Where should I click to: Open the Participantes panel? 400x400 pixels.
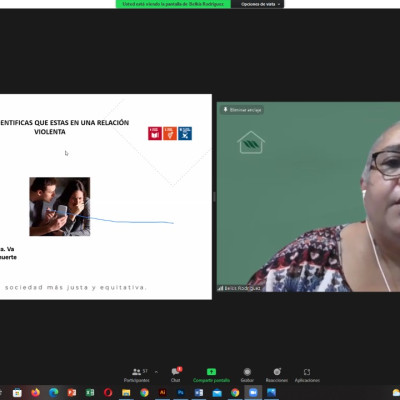pyautogui.click(x=137, y=375)
